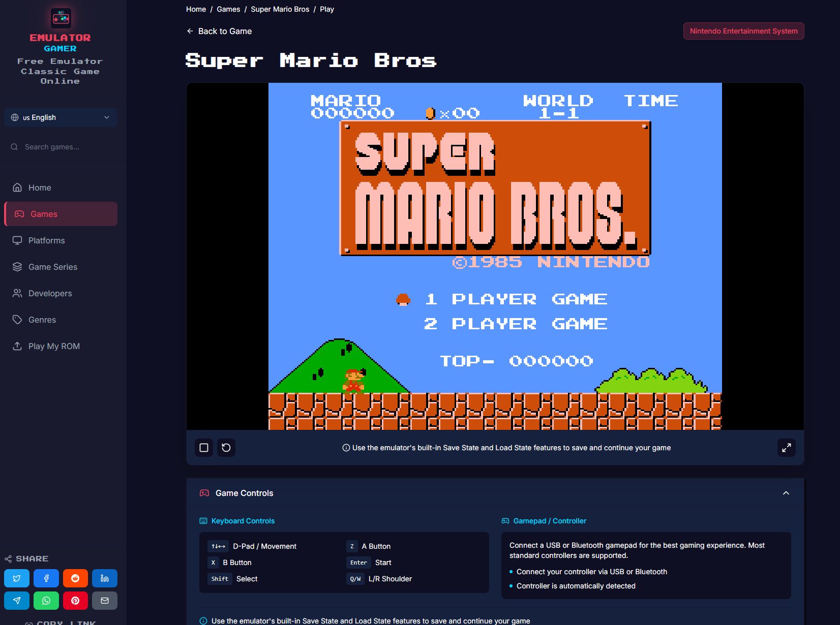Share the page on Reddit
The image size is (840, 625).
(75, 578)
